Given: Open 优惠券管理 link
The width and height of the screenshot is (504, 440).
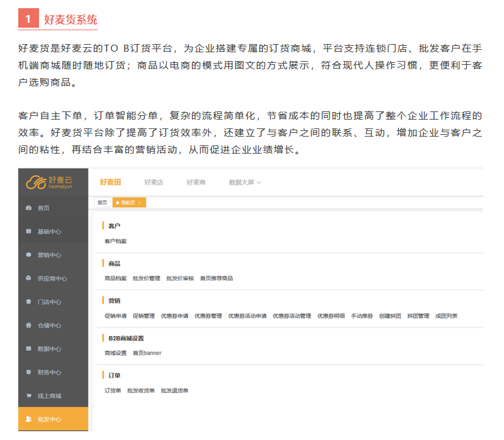Looking at the screenshot, I should tap(208, 316).
